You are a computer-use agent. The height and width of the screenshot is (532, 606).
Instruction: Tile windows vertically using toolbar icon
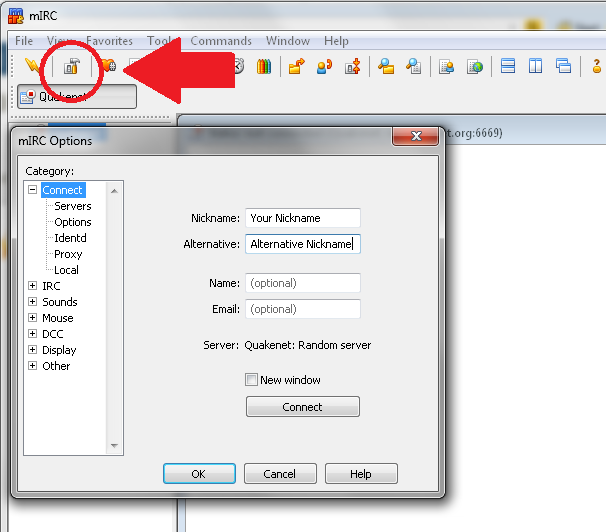pos(536,67)
